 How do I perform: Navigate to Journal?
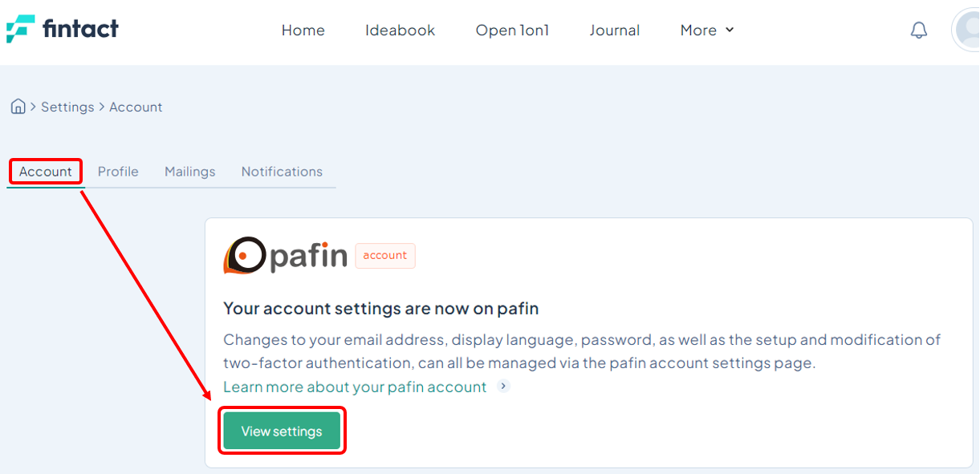614,30
